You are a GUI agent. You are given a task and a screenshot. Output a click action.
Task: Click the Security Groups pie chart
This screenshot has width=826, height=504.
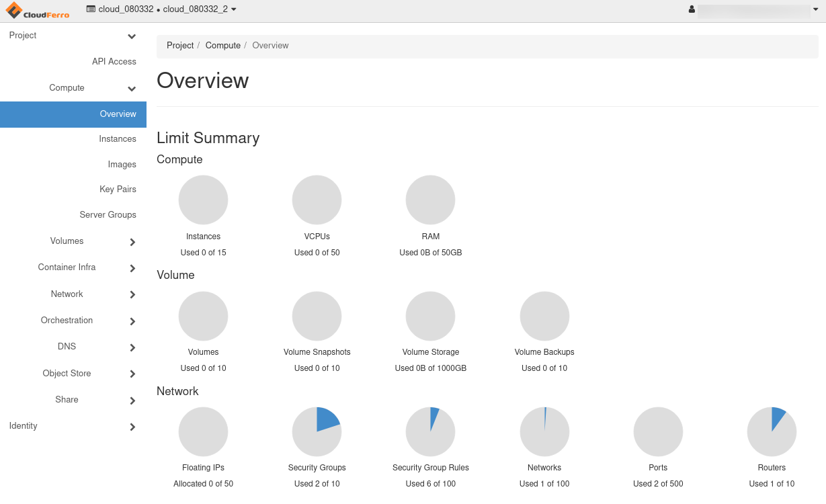tap(317, 431)
